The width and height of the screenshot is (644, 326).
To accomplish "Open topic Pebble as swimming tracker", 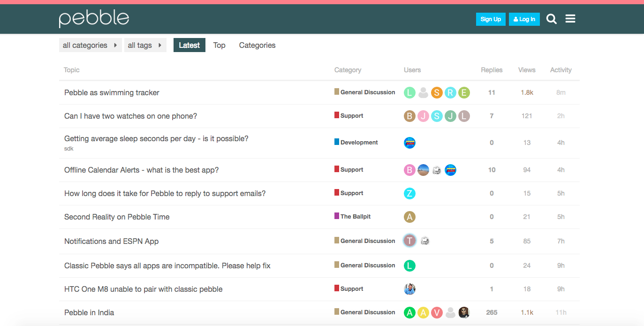I will [x=112, y=92].
